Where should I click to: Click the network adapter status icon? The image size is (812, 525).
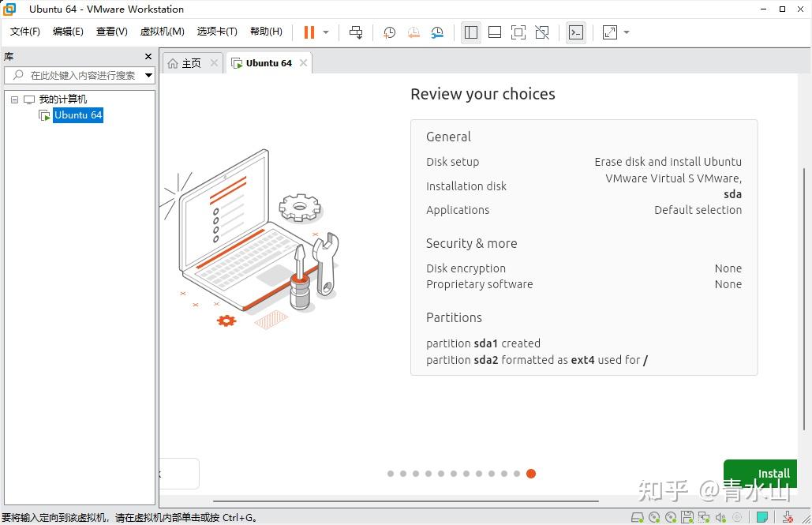(704, 516)
